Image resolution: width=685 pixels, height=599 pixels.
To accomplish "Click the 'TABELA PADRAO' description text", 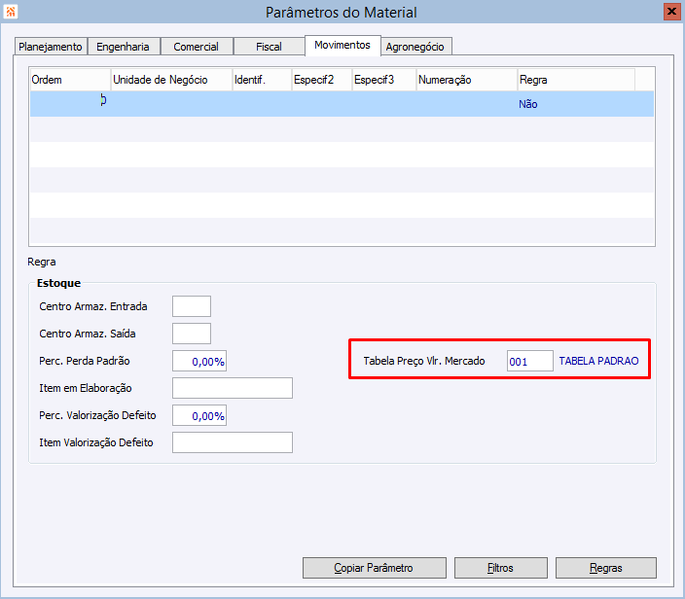I will [599, 361].
